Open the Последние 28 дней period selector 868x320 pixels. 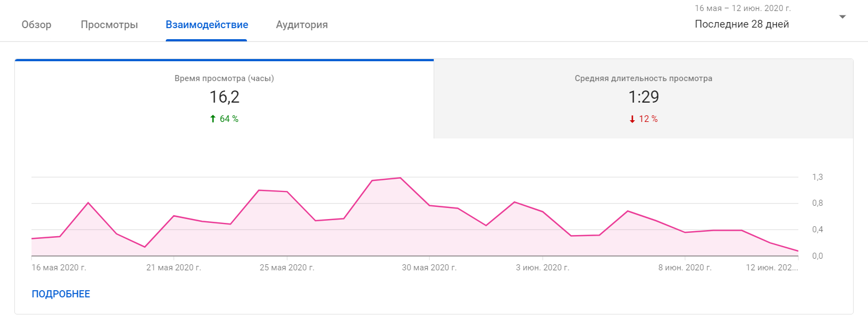741,24
